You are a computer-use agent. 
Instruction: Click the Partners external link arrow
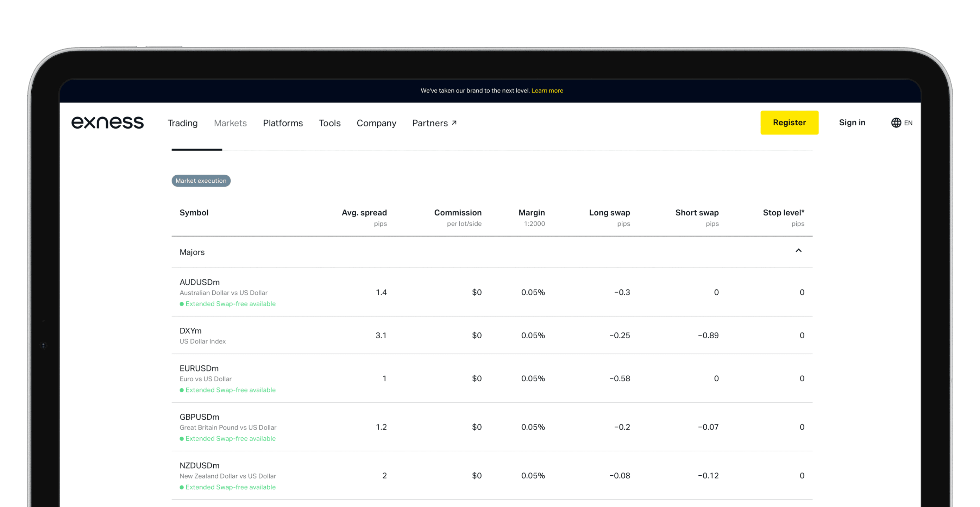454,123
